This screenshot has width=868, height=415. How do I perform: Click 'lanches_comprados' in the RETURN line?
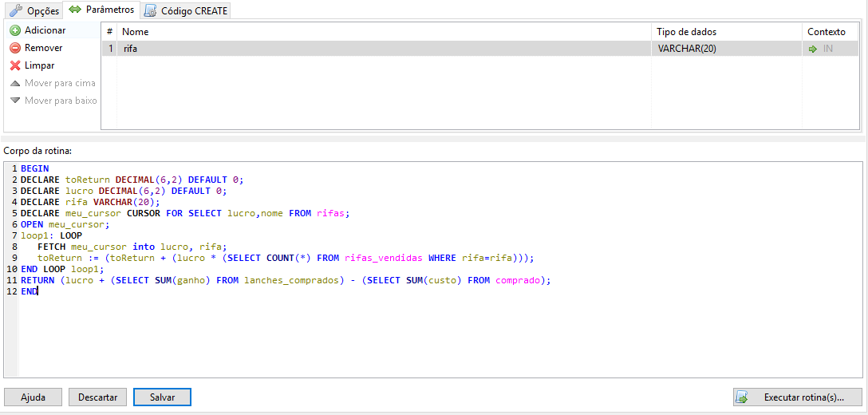(290, 280)
